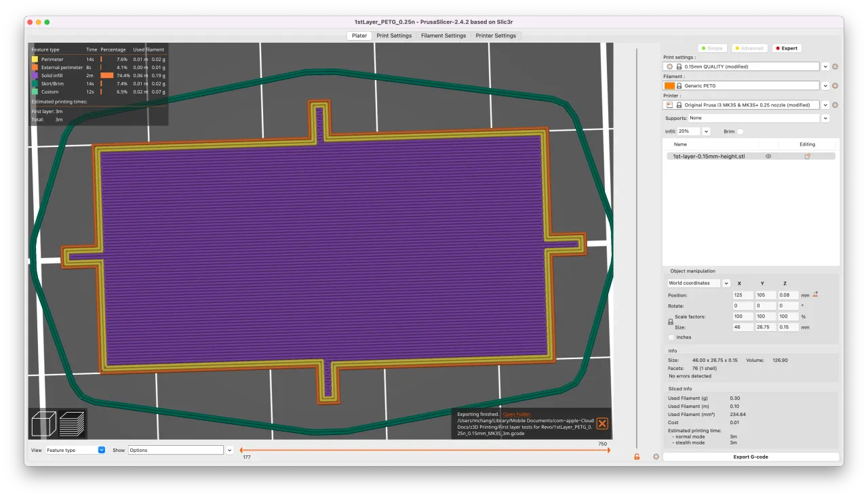Click the cog icon inside Print settings field
The height and width of the screenshot is (498, 868).
(670, 67)
